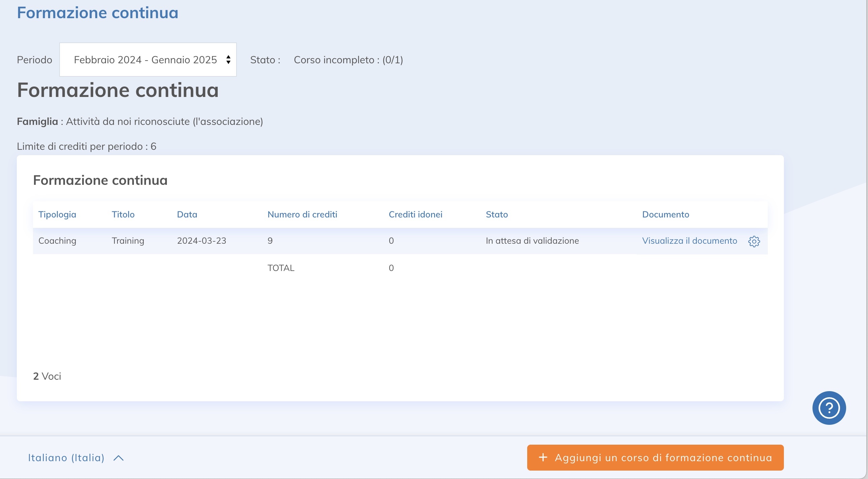Viewport: 868px width, 479px height.
Task: Sort table by Tipologia column header
Action: [x=57, y=214]
